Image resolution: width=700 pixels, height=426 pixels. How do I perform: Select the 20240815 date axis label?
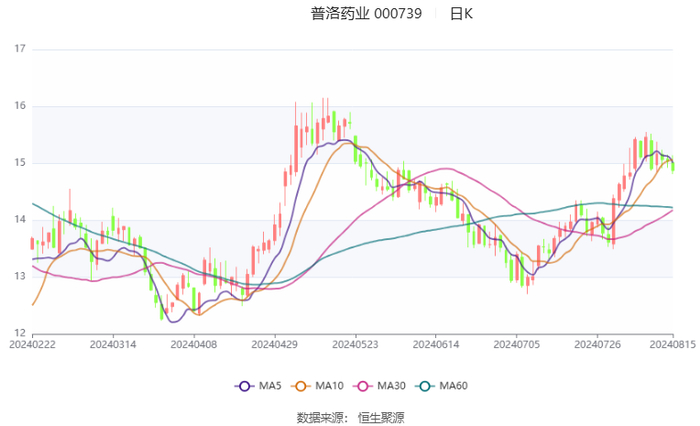[672, 345]
